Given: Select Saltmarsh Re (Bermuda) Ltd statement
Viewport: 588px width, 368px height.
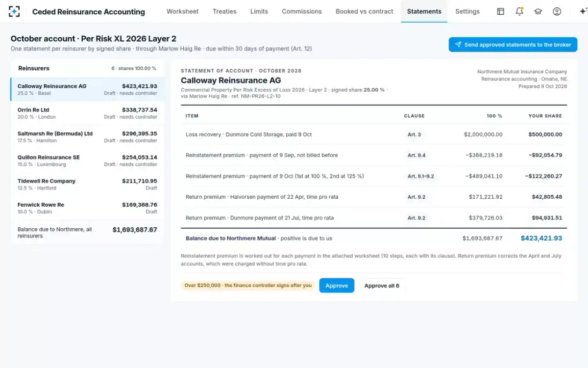Looking at the screenshot, I should tap(88, 137).
